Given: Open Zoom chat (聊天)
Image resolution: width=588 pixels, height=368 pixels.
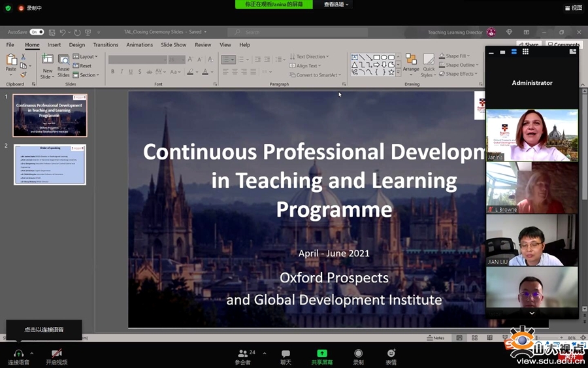Looking at the screenshot, I should 286,357.
